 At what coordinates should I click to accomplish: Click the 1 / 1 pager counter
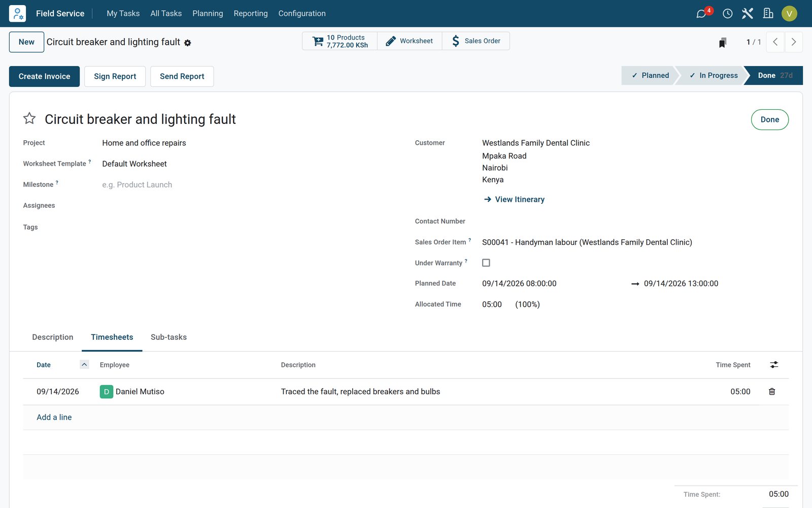coord(754,42)
